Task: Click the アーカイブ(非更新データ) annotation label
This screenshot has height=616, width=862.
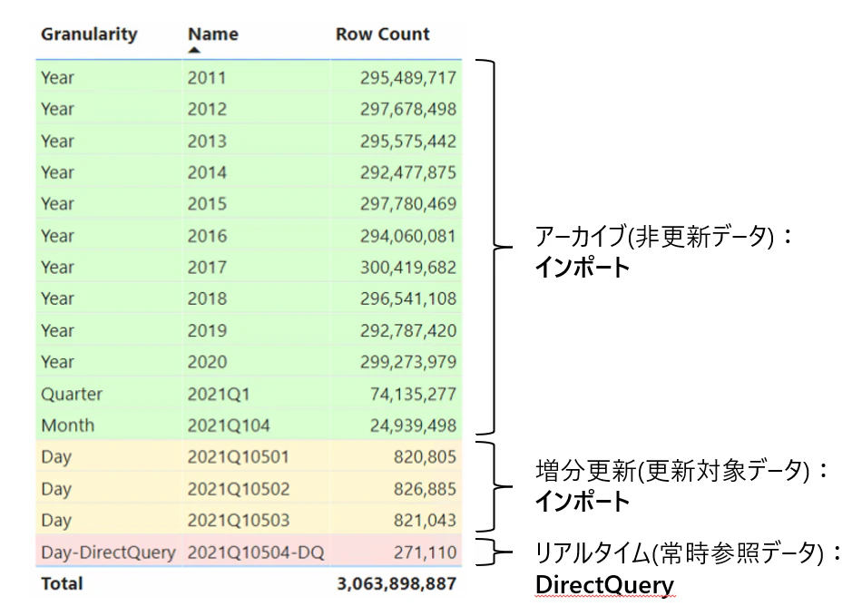Action: [x=663, y=236]
